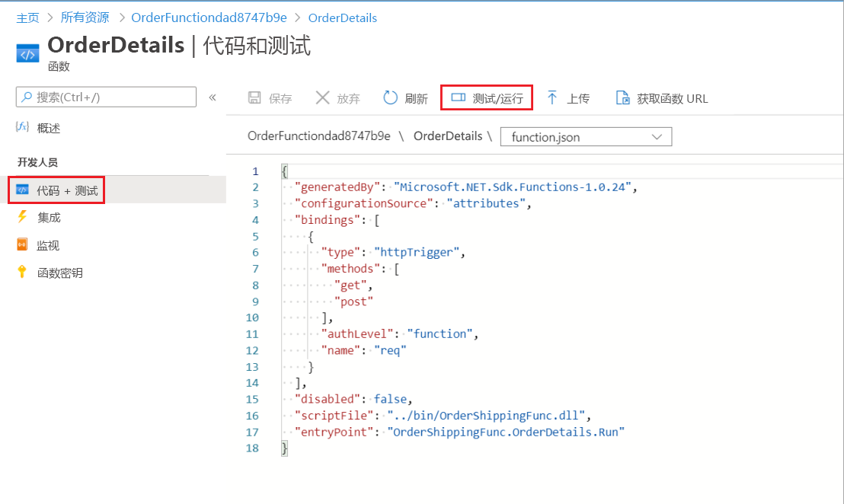Image resolution: width=844 pixels, height=504 pixels.
Task: Click the 集成 lightning bolt icon
Action: pyautogui.click(x=22, y=217)
